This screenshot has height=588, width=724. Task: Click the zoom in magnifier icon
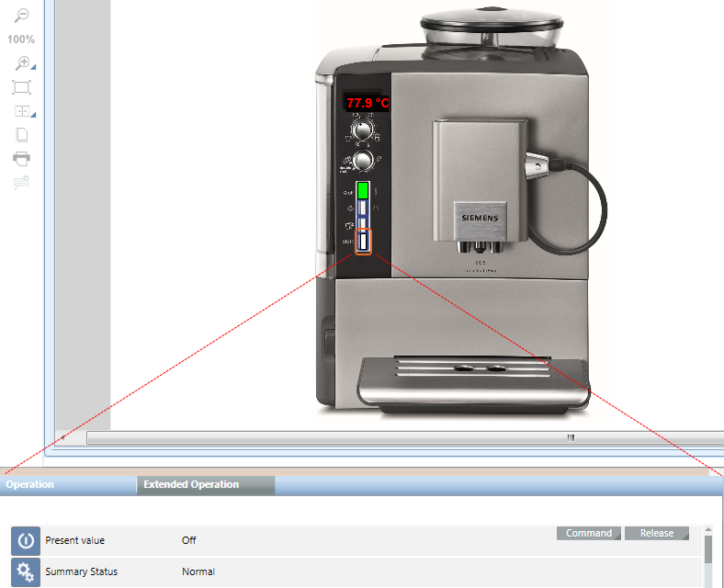coord(21,62)
